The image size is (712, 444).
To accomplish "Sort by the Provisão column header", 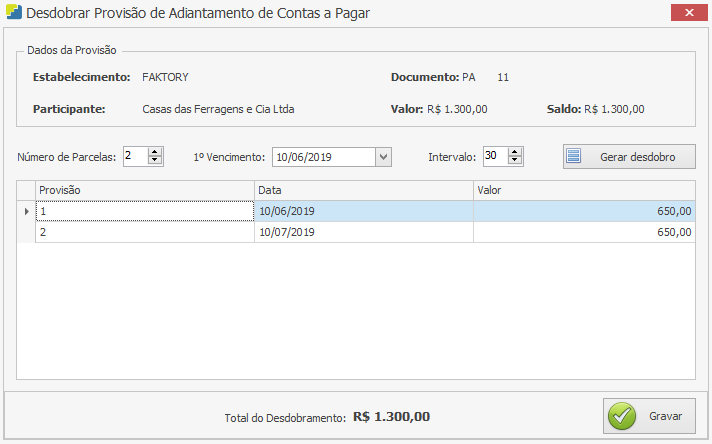I will click(x=144, y=190).
